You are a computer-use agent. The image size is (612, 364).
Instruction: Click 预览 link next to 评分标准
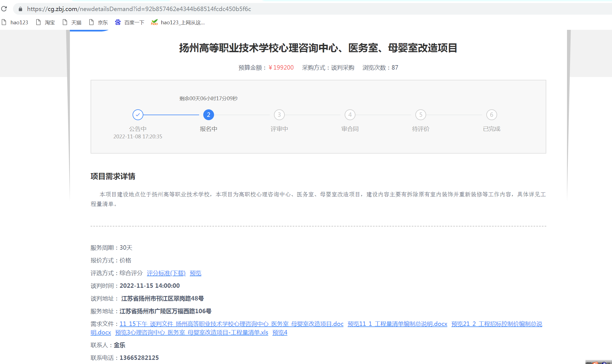tap(196, 273)
